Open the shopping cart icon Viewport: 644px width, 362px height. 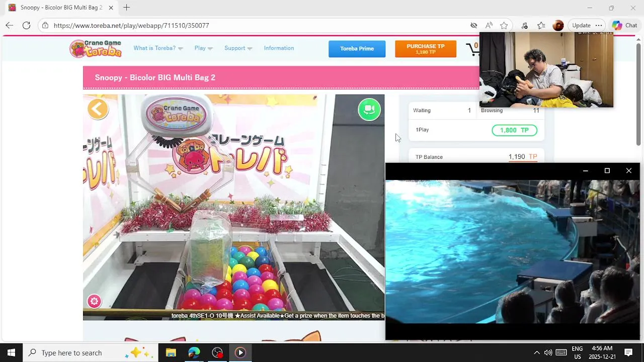[473, 49]
